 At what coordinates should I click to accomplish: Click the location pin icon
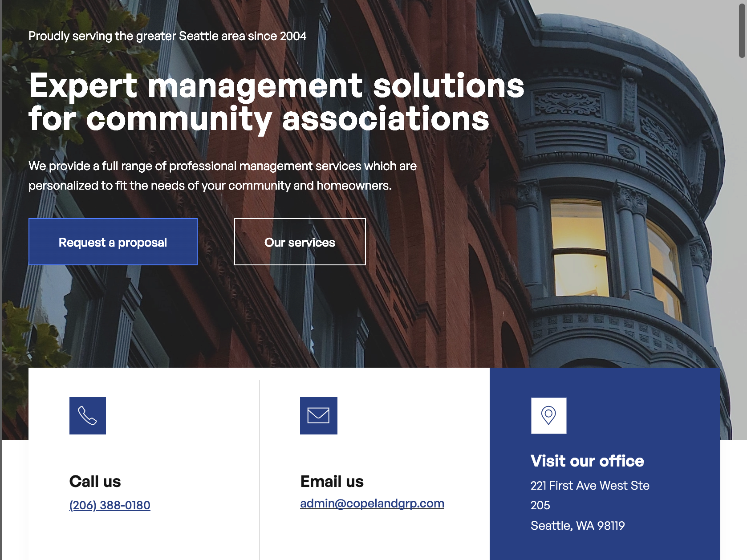548,416
